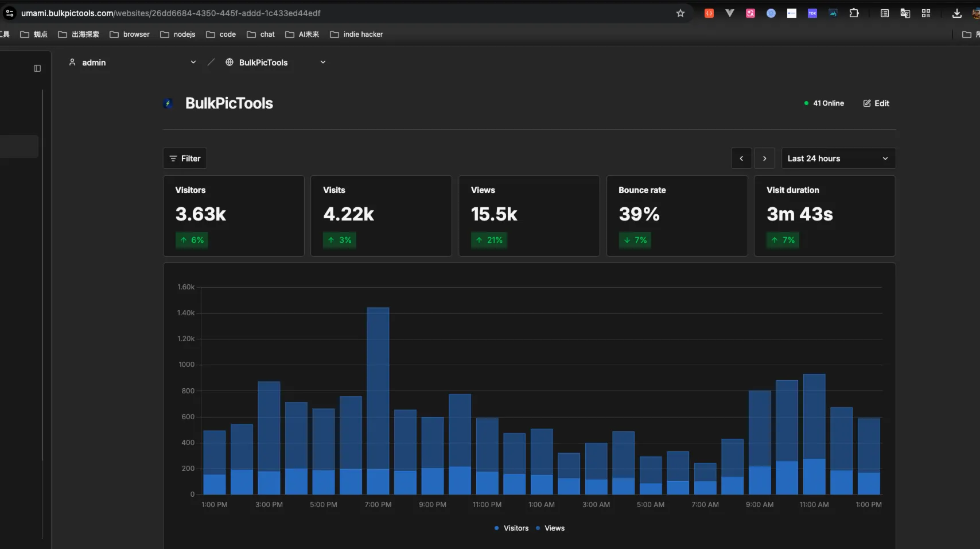Open the orange curly-braces JSON extension
Viewport: 980px width, 549px height.
click(709, 13)
